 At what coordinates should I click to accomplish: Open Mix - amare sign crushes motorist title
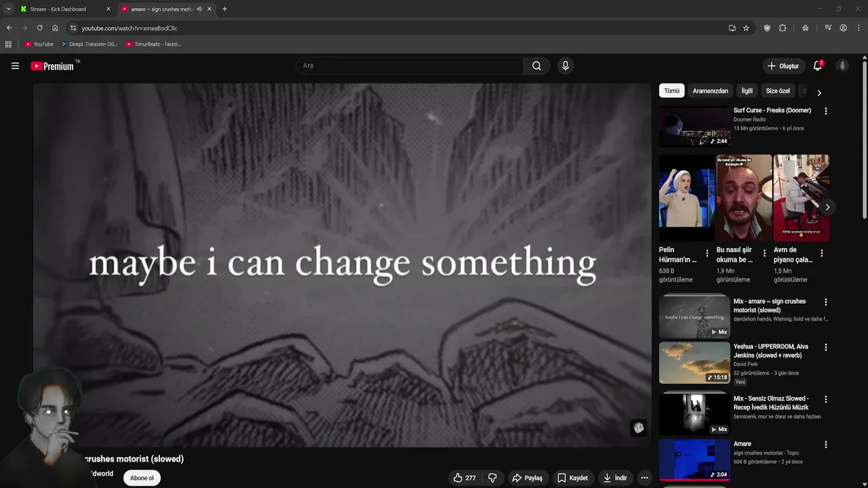770,306
